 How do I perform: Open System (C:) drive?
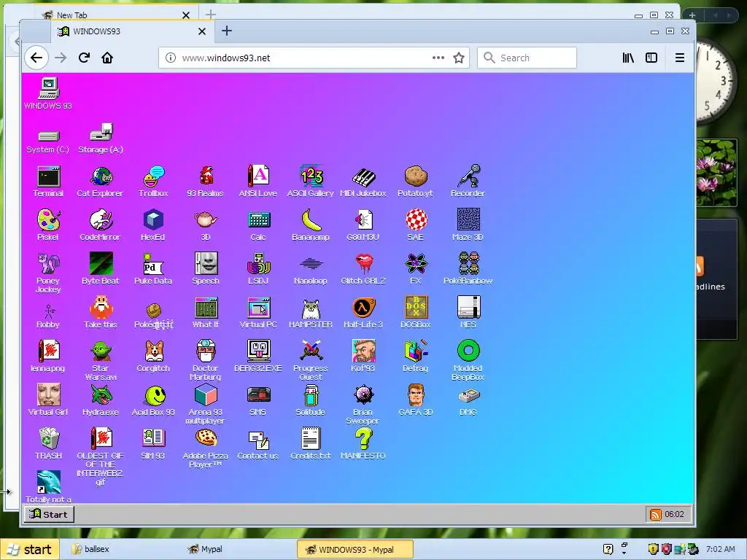pyautogui.click(x=48, y=142)
